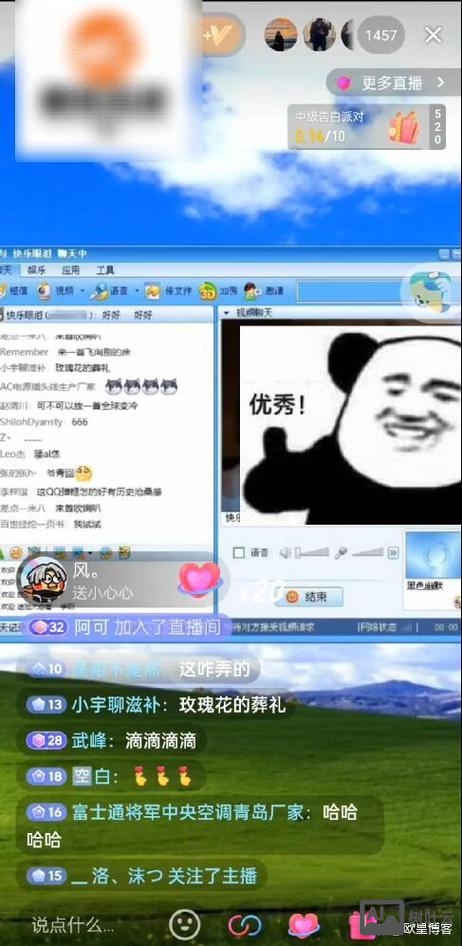462x946 pixels.
Task: Tap the floating cartoon pet icon
Action: coord(431,292)
